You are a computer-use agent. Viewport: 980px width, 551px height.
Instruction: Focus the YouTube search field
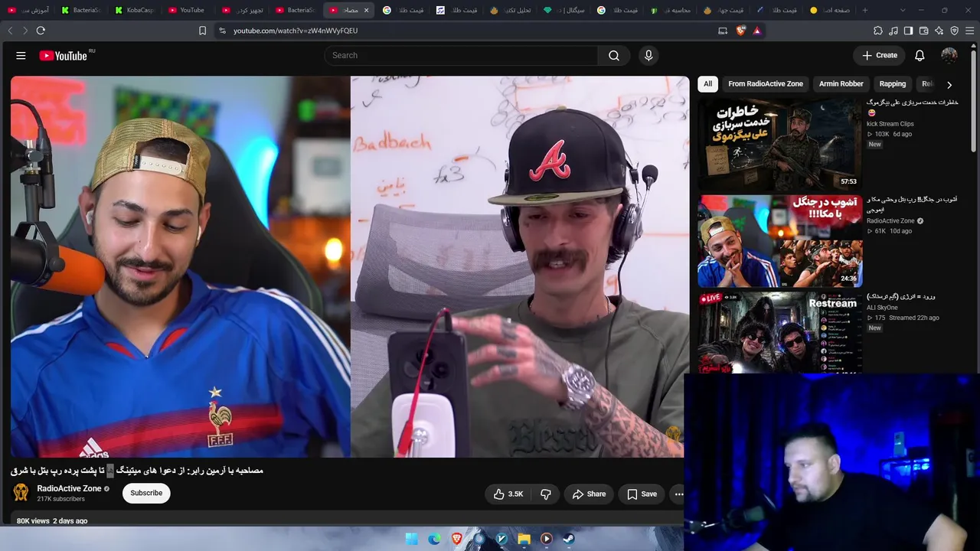[461, 55]
